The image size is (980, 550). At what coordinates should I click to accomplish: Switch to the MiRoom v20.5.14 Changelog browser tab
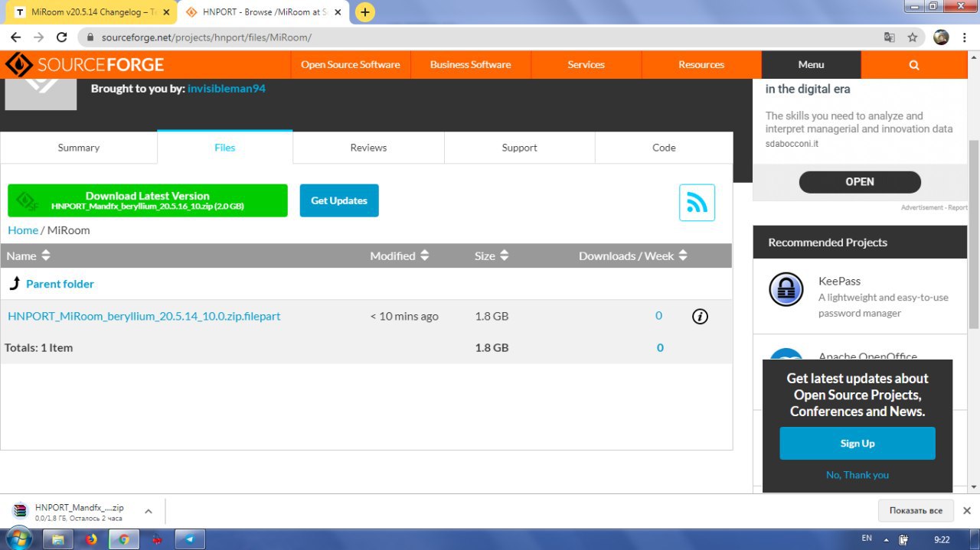[90, 12]
